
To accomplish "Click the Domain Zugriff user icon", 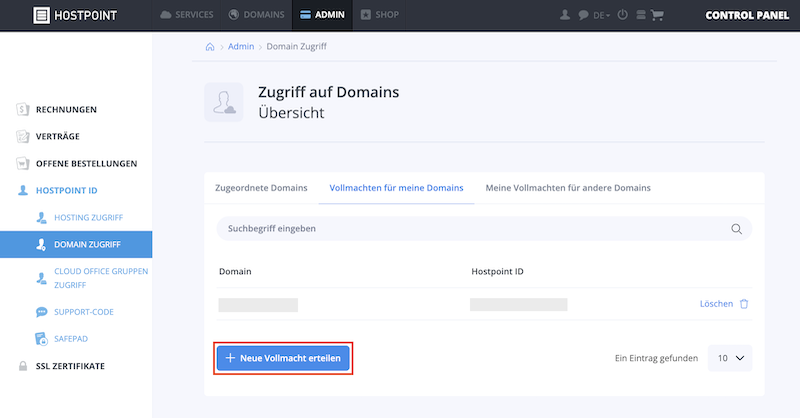I will 41,244.
